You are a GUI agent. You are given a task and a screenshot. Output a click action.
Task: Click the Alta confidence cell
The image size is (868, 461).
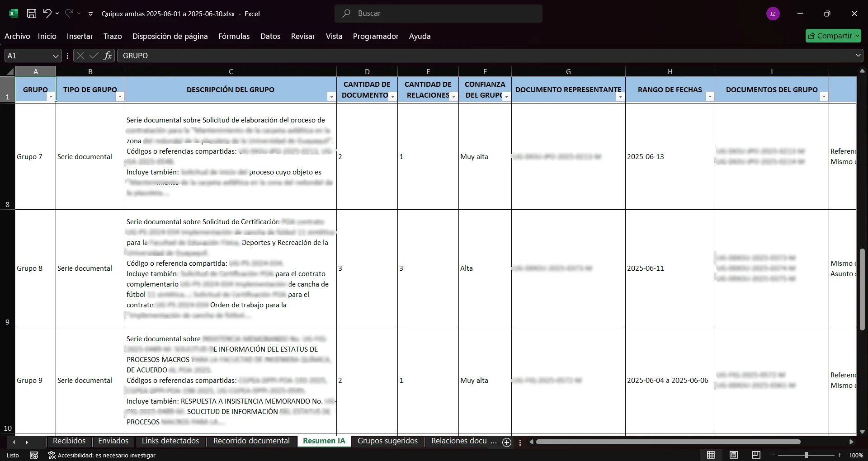(485, 268)
